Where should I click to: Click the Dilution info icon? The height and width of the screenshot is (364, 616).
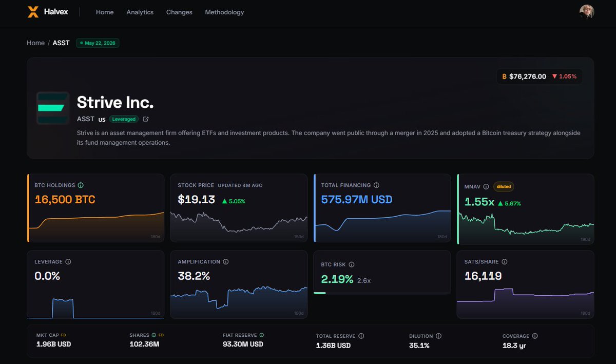coord(438,336)
